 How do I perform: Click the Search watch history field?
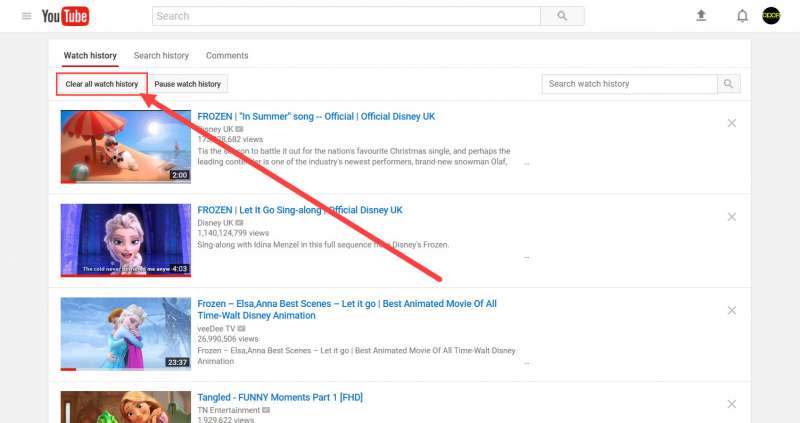coord(630,84)
